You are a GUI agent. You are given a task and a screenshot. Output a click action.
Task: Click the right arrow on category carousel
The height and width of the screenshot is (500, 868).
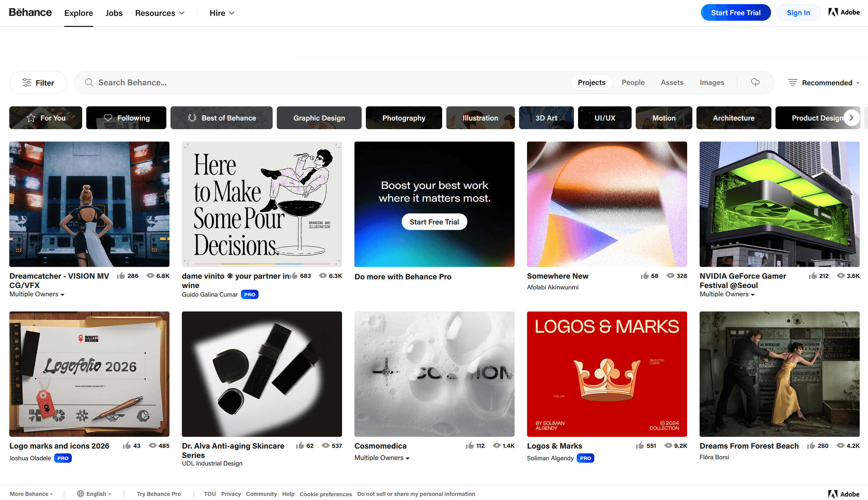(x=851, y=118)
